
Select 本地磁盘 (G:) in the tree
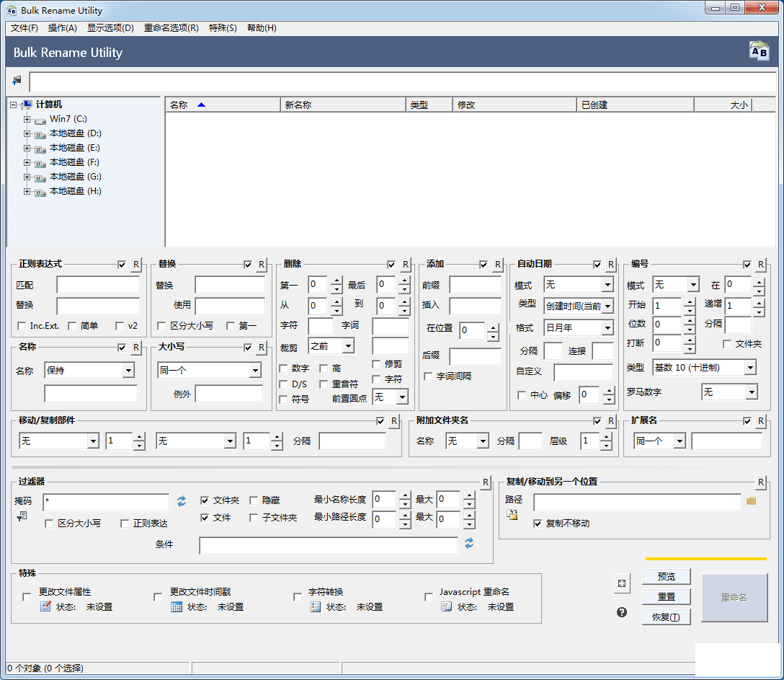click(76, 177)
